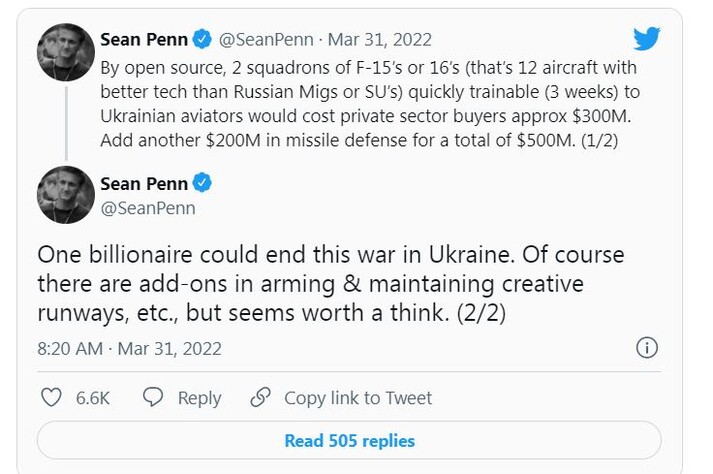Open the @SeanPenn handle above main tweet text

(148, 208)
